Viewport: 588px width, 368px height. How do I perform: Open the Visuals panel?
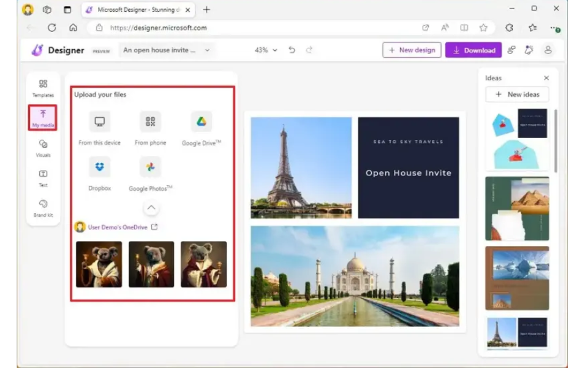pyautogui.click(x=42, y=148)
